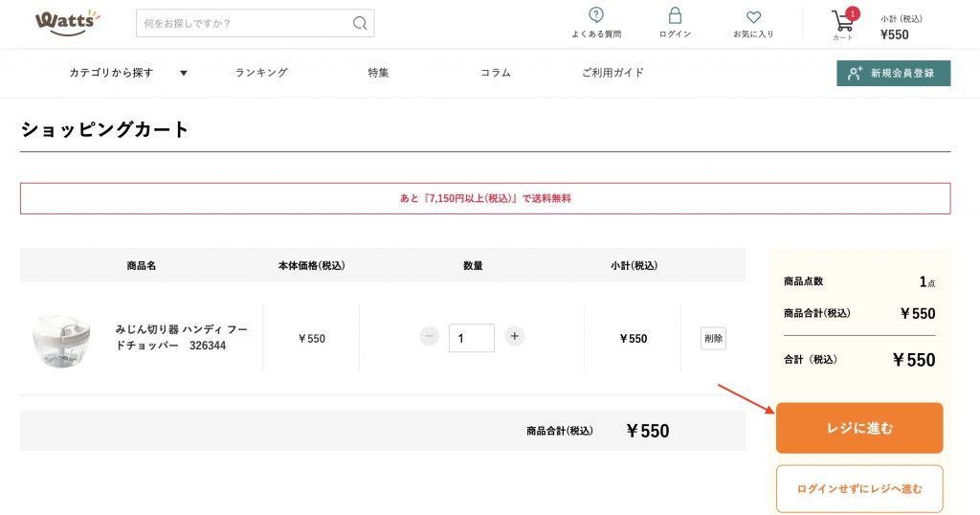Click the search magnifier icon
The width and height of the screenshot is (980, 515).
pos(360,23)
